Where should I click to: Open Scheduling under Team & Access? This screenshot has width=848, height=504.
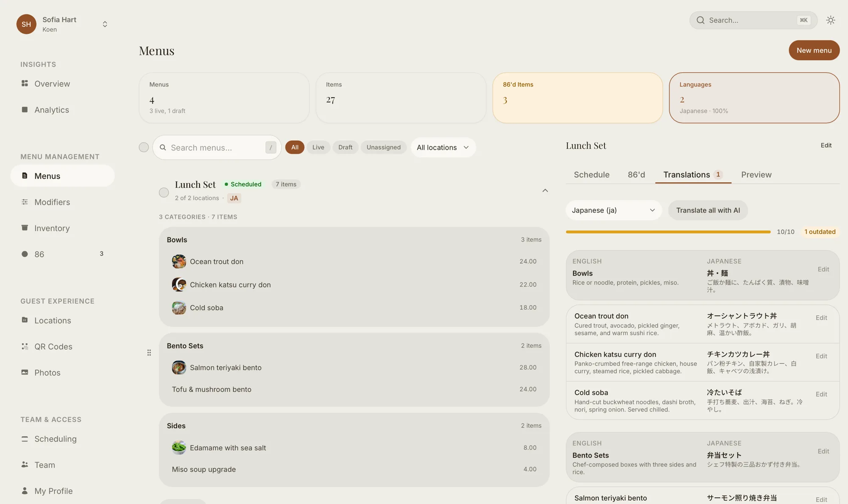click(55, 439)
